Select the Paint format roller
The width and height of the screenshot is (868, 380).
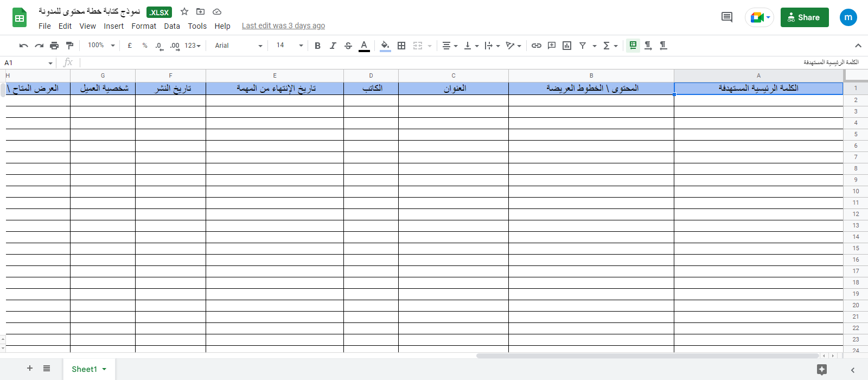(69, 46)
